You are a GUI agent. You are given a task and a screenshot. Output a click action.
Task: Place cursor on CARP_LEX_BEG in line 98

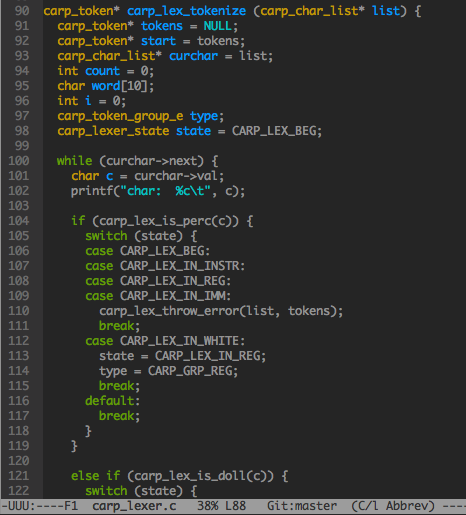[274, 131]
